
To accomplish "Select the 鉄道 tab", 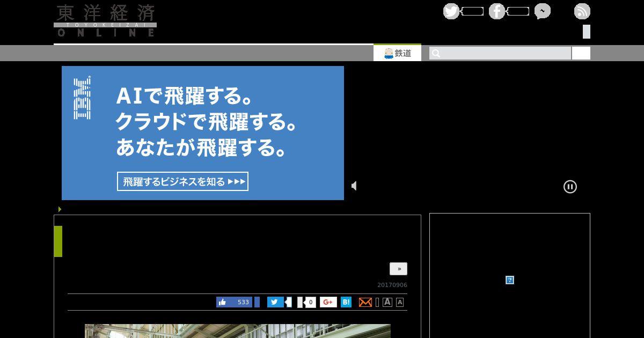I will (x=397, y=53).
